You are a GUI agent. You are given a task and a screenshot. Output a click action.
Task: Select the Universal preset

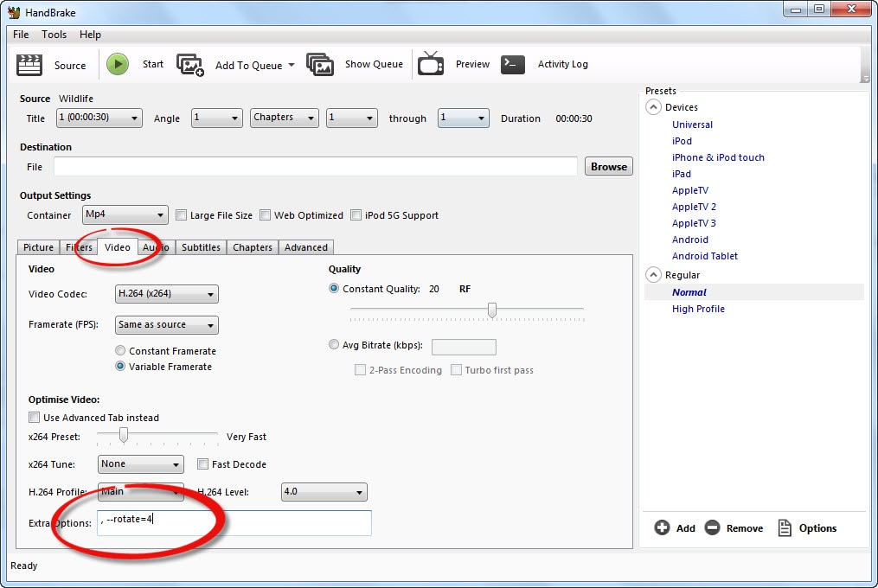tap(692, 125)
